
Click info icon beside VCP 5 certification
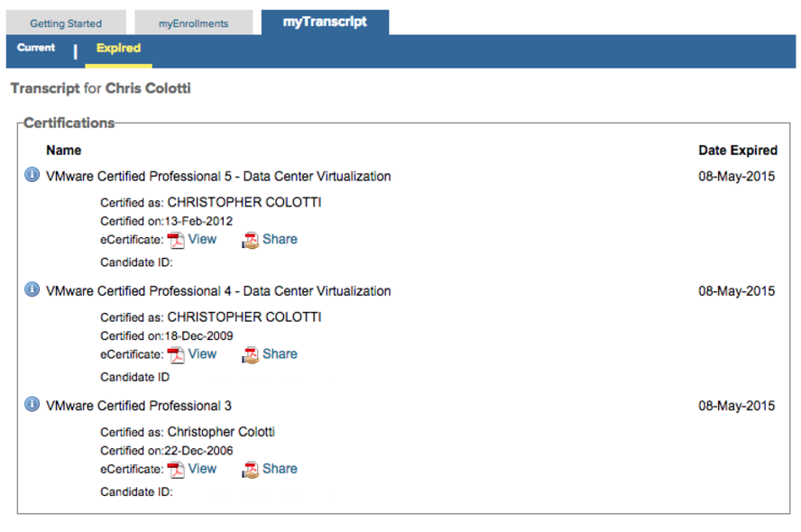[x=32, y=175]
